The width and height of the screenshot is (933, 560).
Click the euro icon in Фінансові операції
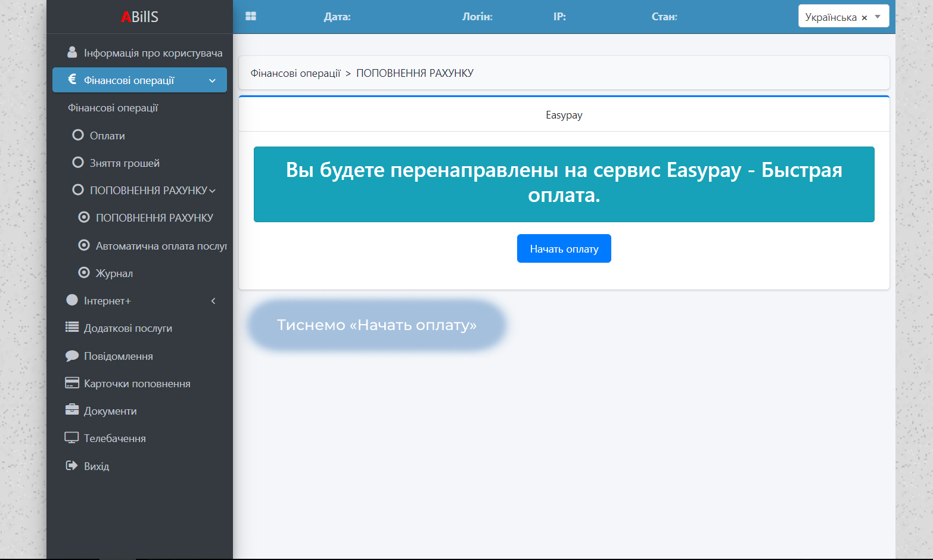click(x=72, y=79)
